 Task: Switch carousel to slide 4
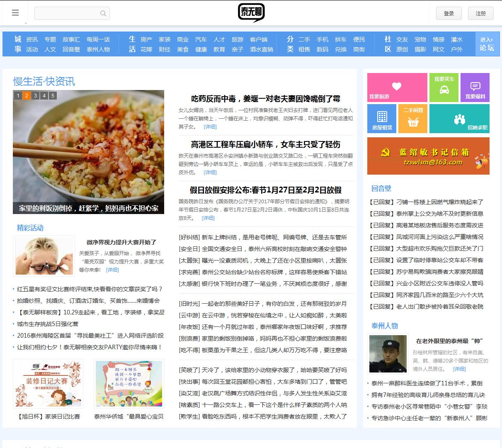coord(44,95)
